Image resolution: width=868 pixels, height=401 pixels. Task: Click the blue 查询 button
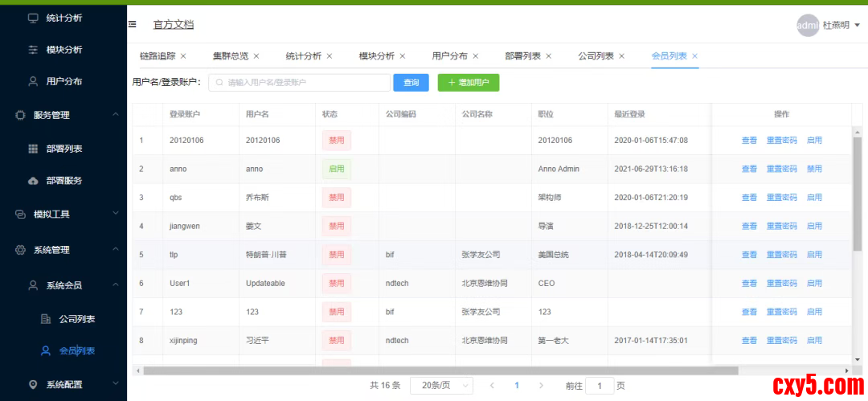(x=411, y=82)
